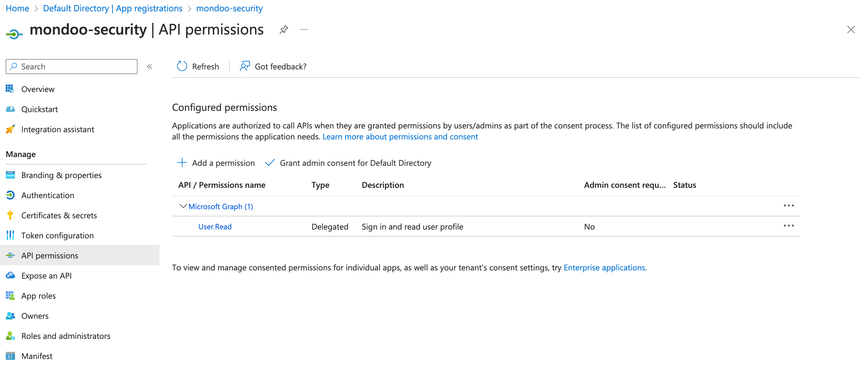868x375 pixels.
Task: Open the Expose an API cloud icon
Action: click(10, 275)
